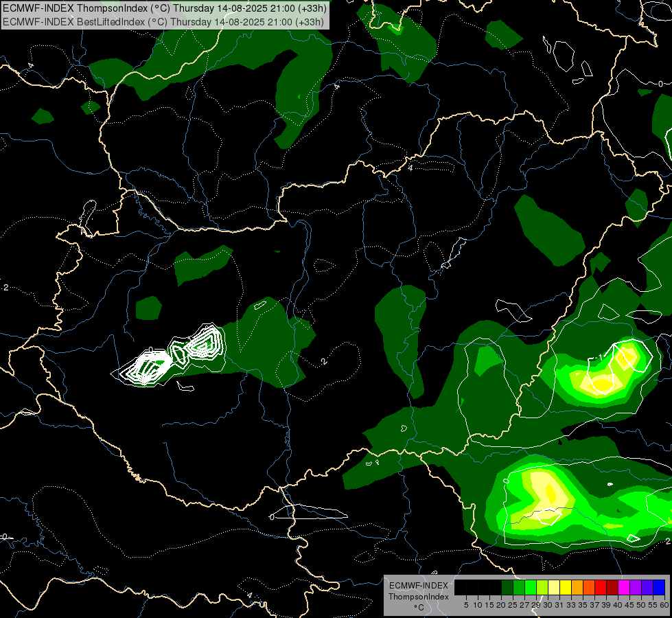
Task: Click legend scale value 29
Action: [536, 605]
